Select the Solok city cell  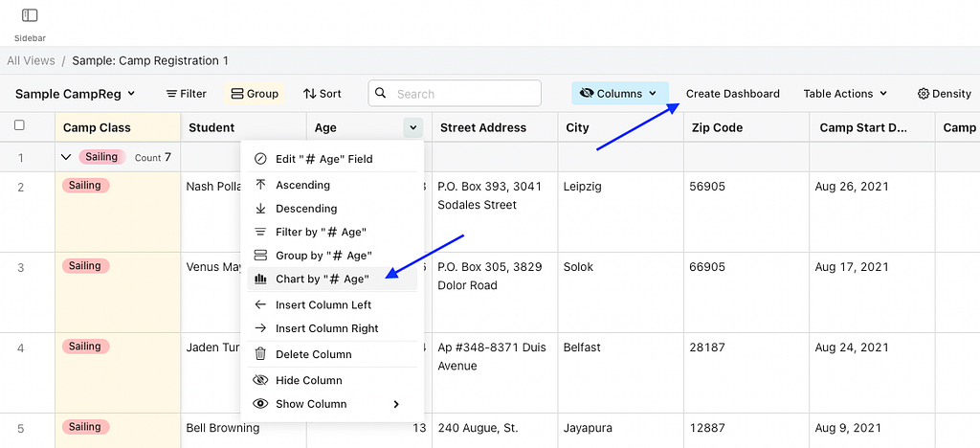[620, 292]
